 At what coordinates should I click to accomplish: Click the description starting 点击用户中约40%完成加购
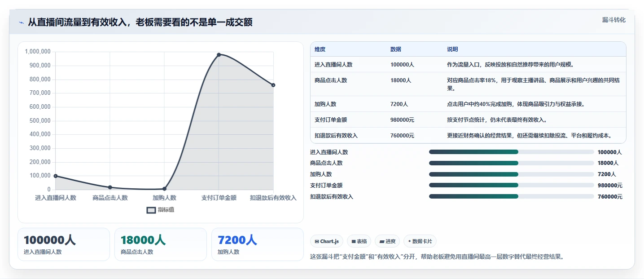[x=516, y=104]
